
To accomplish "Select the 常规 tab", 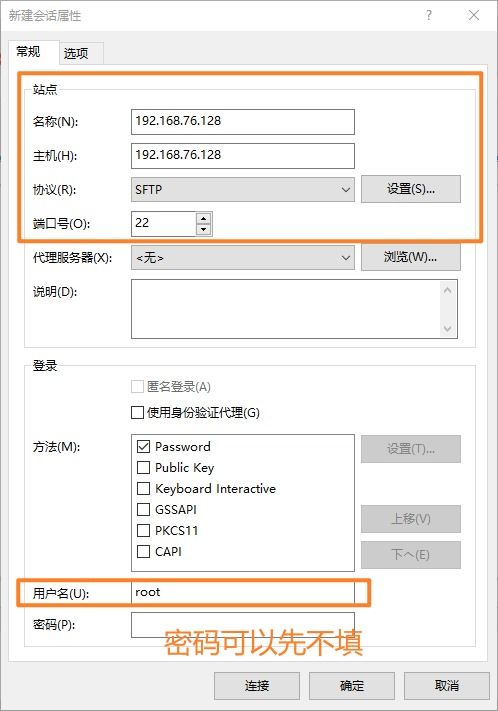I will tap(28, 52).
